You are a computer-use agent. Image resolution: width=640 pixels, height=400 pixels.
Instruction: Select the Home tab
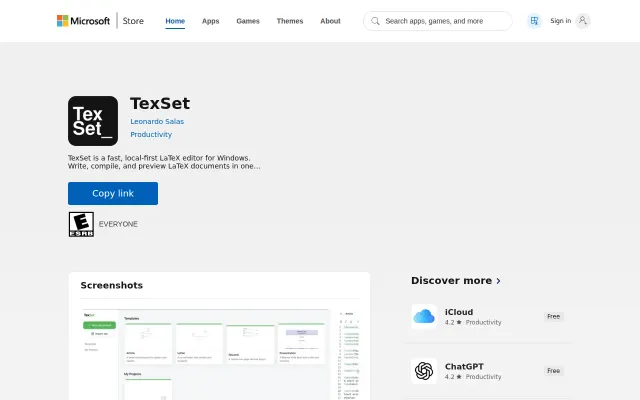pyautogui.click(x=175, y=21)
